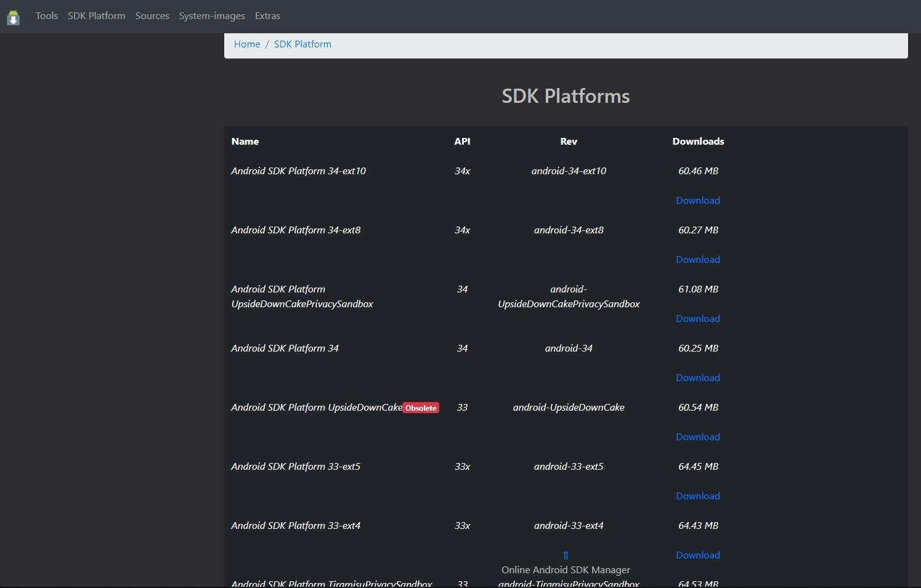Download UpsideDownCakePrivacySandbox platform
921x588 pixels.
tap(698, 319)
